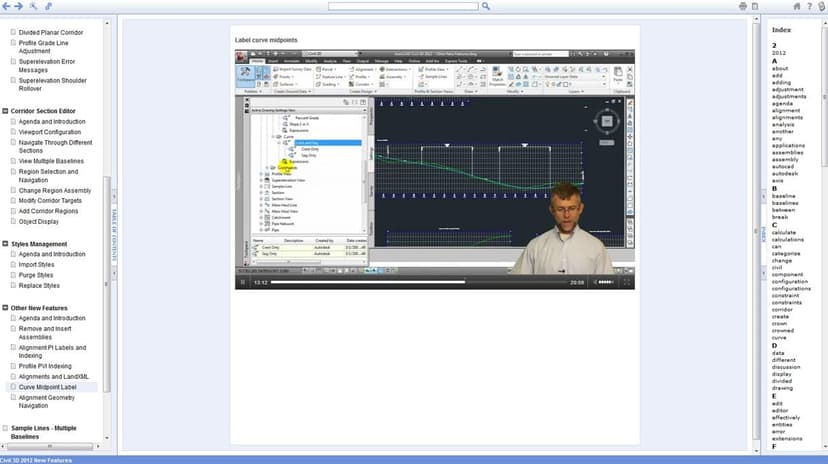Image resolution: width=828 pixels, height=464 pixels.
Task: Click the 'alignment' index entry
Action: tap(786, 111)
